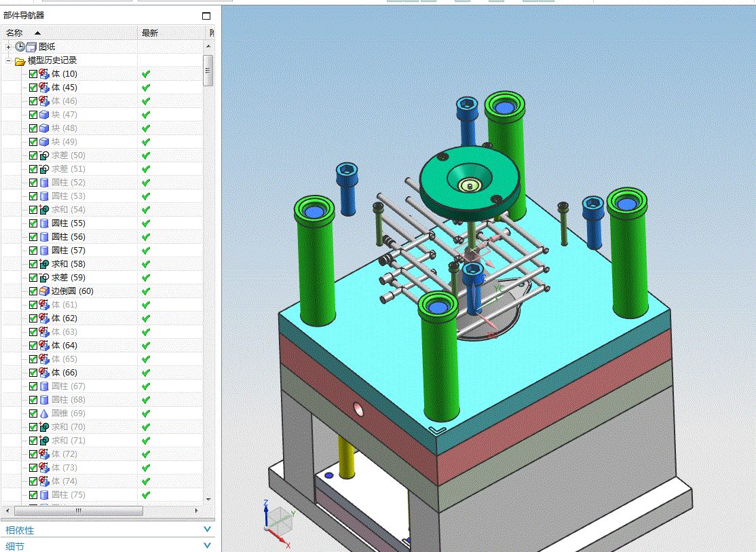Click the green status checkmark for 体 (10)
Image resolution: width=756 pixels, height=552 pixels.
(x=146, y=74)
